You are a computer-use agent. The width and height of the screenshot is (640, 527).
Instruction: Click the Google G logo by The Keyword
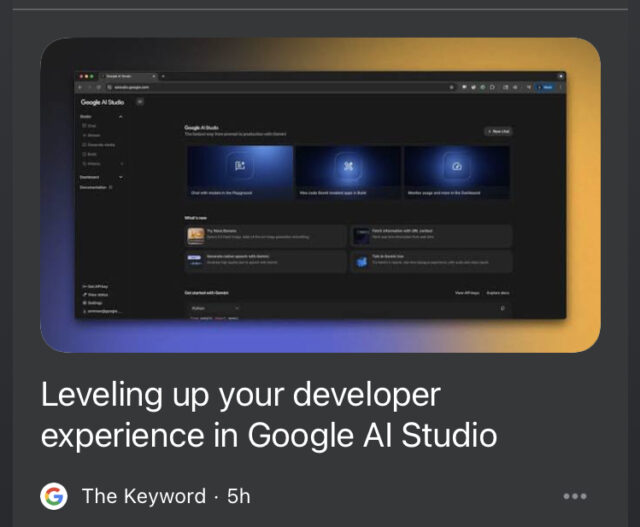pyautogui.click(x=55, y=496)
